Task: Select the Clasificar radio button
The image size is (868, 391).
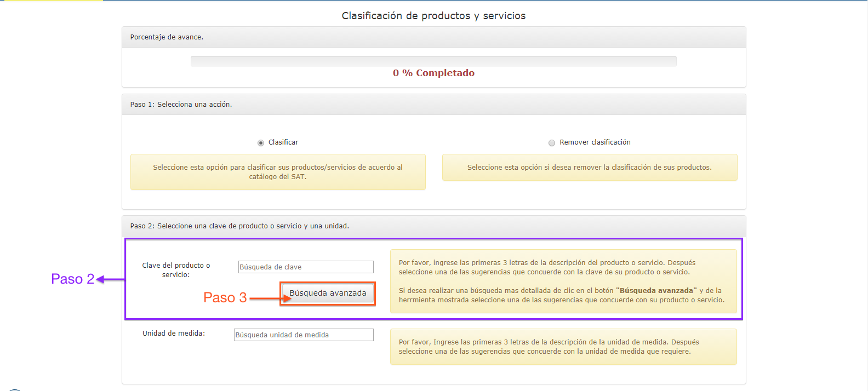Action: coord(261,143)
